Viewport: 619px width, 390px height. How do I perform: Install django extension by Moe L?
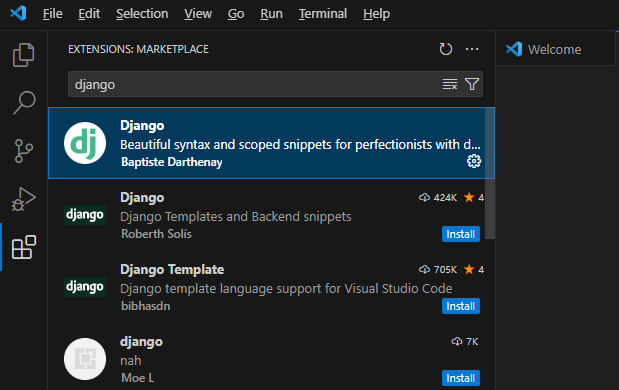tap(461, 378)
